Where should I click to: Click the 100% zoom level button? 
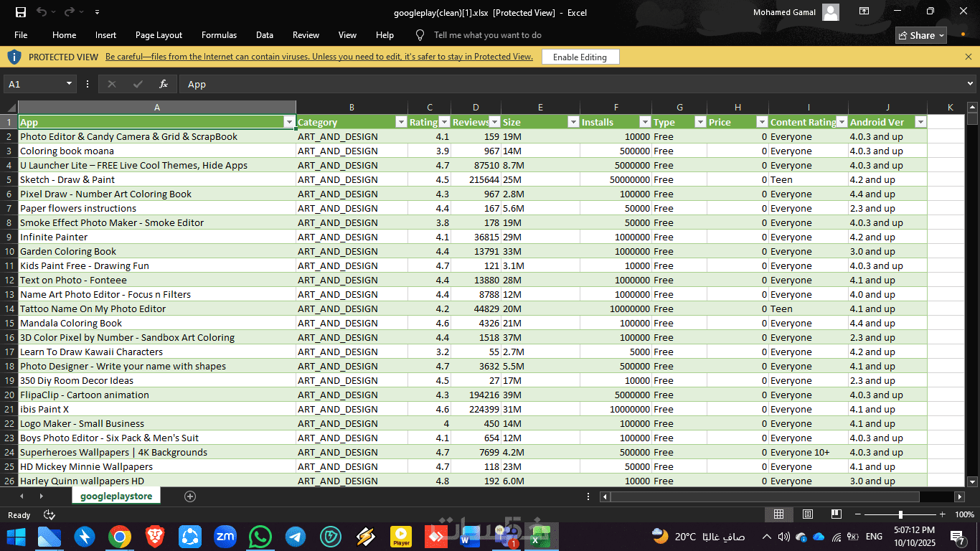click(964, 514)
